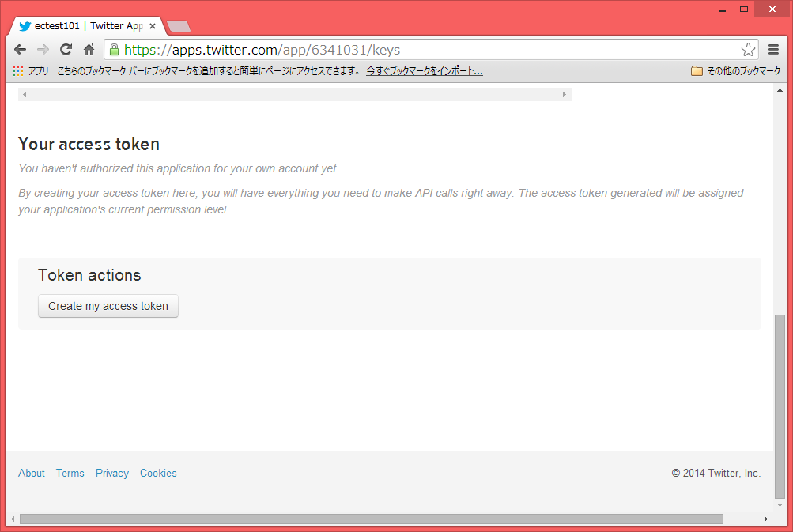Click the Your access token heading
The image size is (793, 532).
tap(89, 144)
